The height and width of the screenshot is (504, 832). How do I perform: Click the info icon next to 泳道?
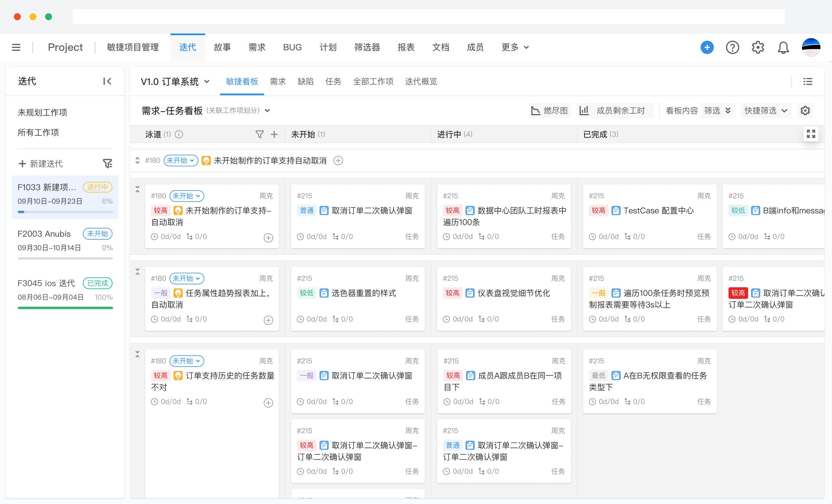(x=179, y=134)
